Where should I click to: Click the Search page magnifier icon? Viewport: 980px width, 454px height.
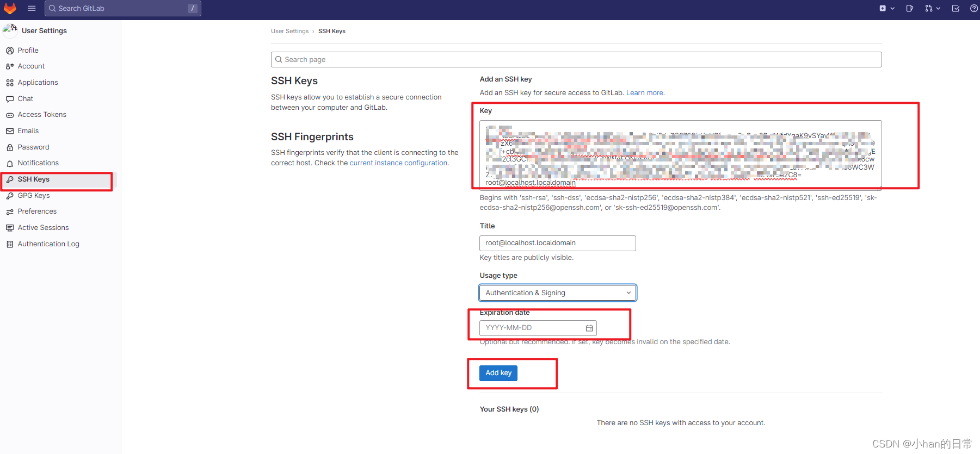pos(279,59)
